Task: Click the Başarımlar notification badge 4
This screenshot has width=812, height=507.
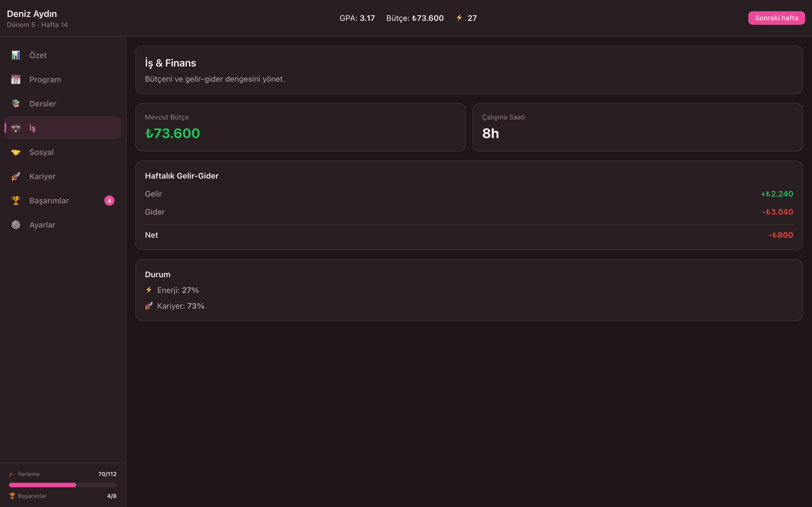Action: [x=109, y=201]
